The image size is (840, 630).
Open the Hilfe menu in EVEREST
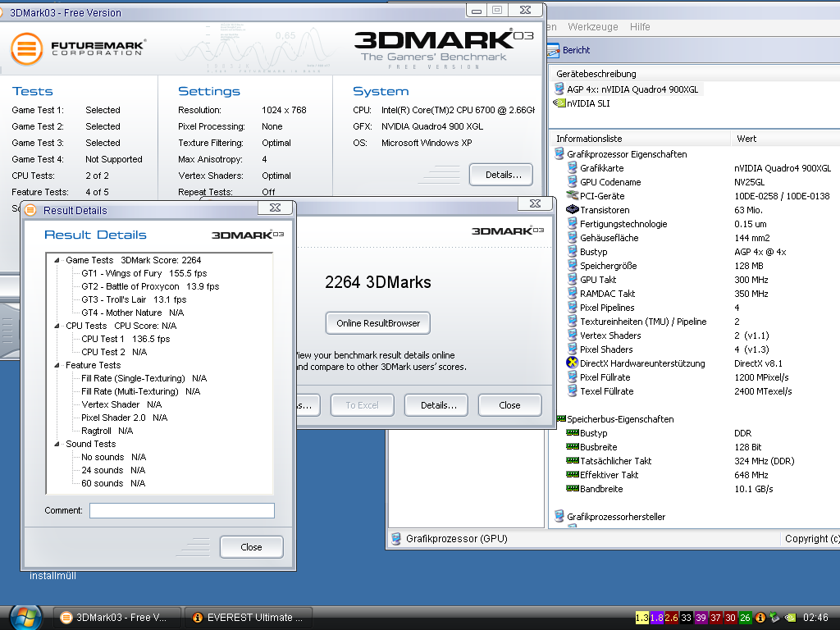pyautogui.click(x=640, y=27)
